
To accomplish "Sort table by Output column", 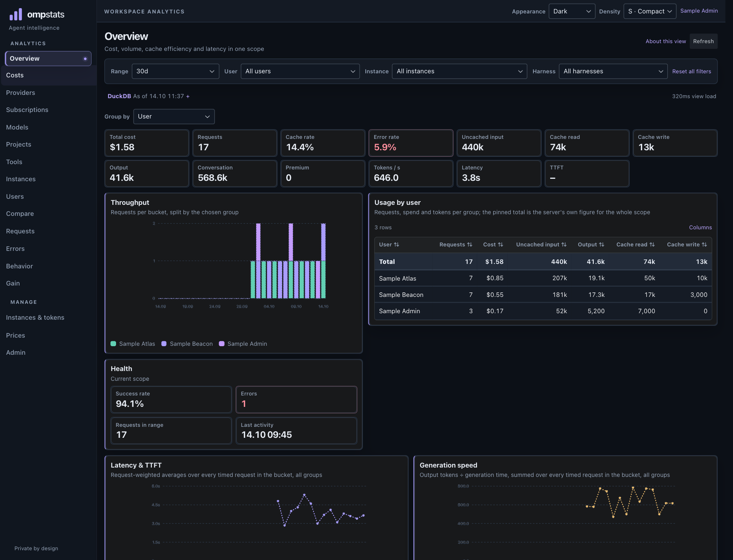I will click(x=591, y=244).
